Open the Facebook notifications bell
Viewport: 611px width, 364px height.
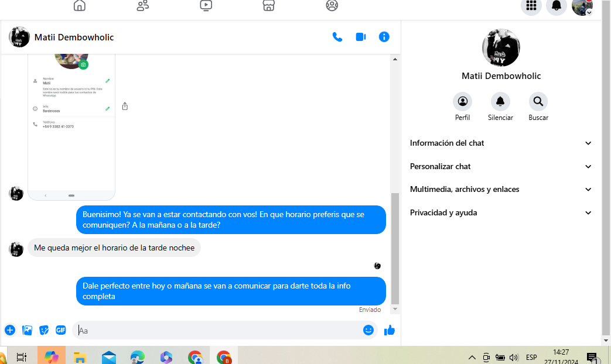(x=557, y=6)
